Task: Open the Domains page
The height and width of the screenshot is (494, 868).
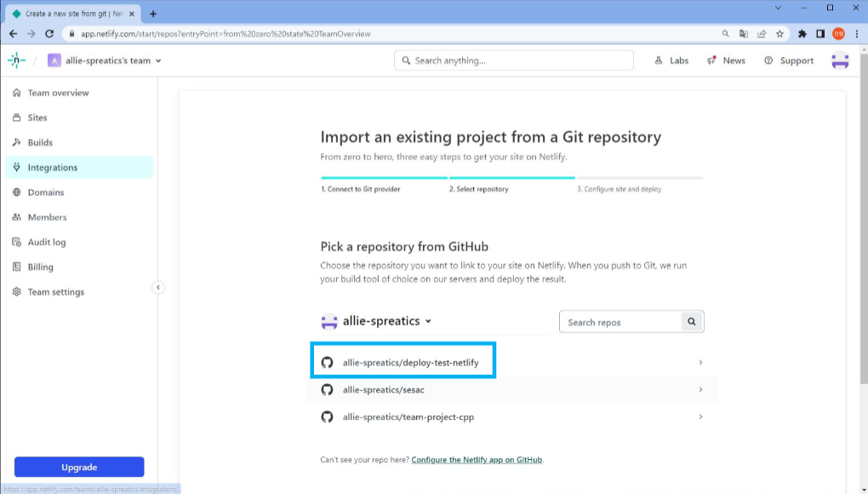Action: (79, 192)
